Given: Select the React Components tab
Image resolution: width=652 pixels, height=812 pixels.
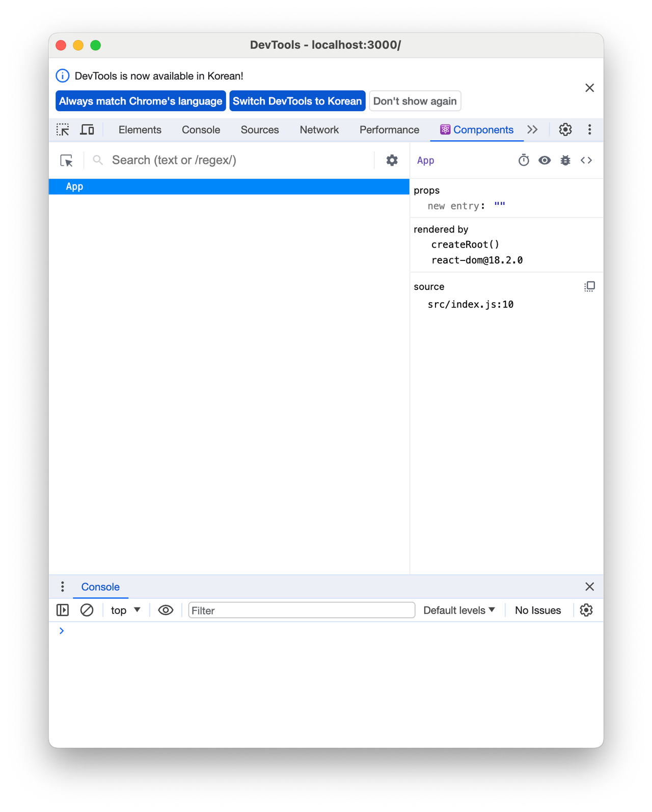Looking at the screenshot, I should (477, 129).
